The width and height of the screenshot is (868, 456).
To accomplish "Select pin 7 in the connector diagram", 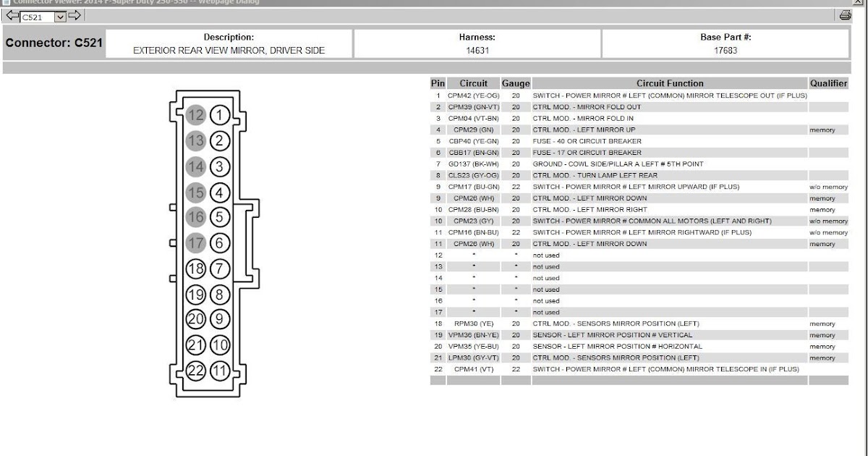I will point(219,269).
